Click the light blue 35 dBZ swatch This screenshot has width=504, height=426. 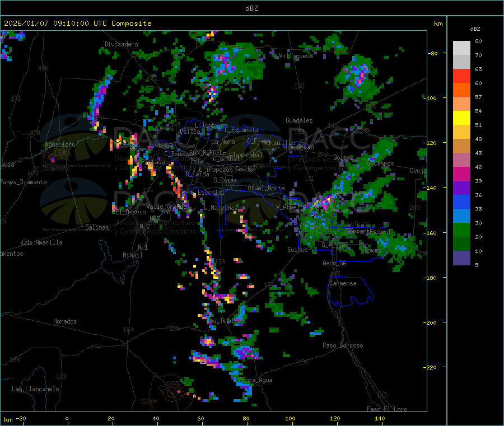(461, 216)
